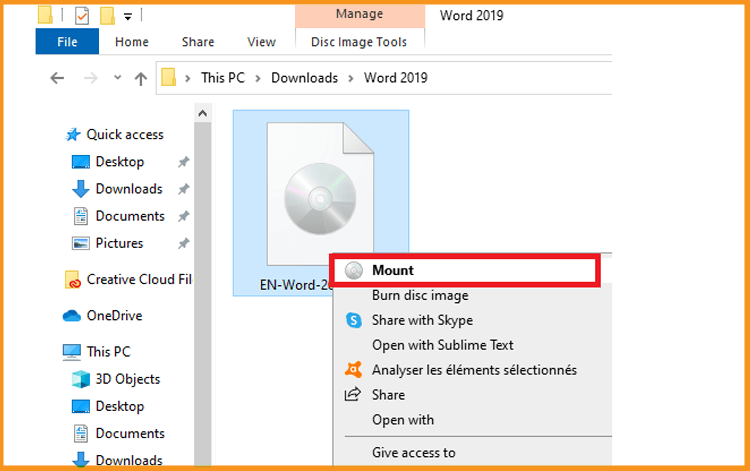Switch to the Share ribbon tab

click(198, 42)
